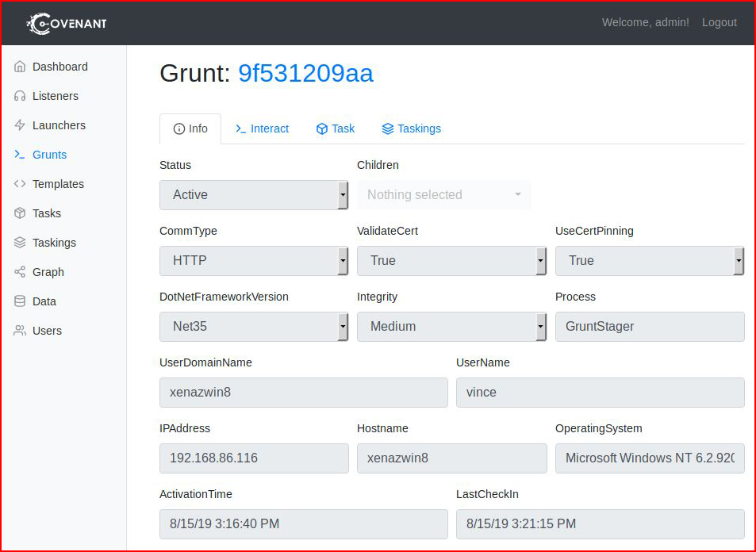Open the CommType dropdown showing HTTP
Viewport: 756px width, 552px height.
point(254,261)
